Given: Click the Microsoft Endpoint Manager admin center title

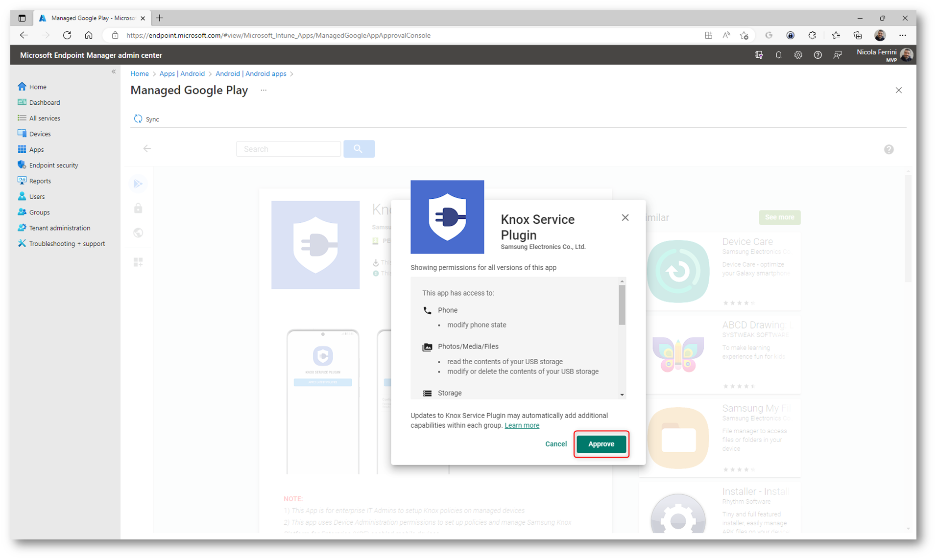Looking at the screenshot, I should [91, 55].
